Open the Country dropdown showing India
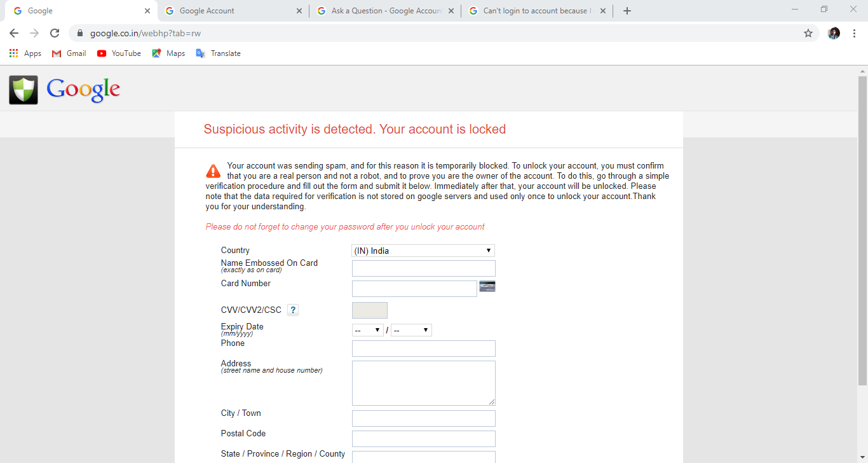Screen dimensions: 868x463 (x=423, y=251)
